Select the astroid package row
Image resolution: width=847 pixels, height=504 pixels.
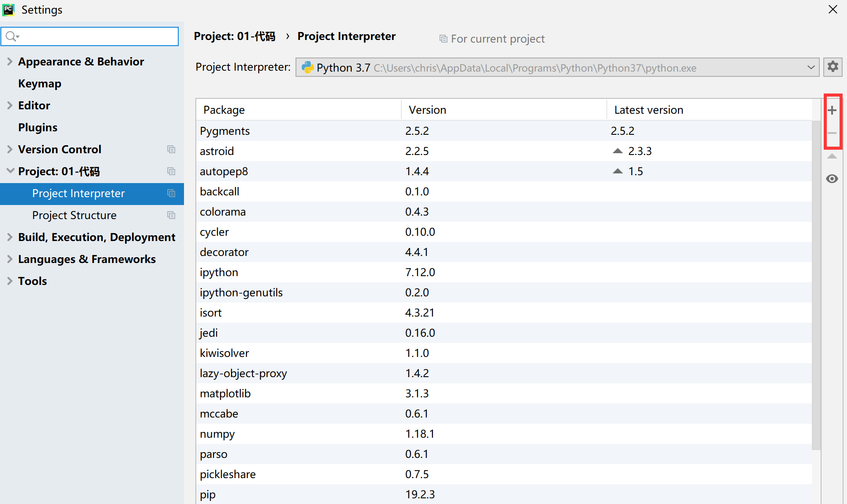point(504,151)
